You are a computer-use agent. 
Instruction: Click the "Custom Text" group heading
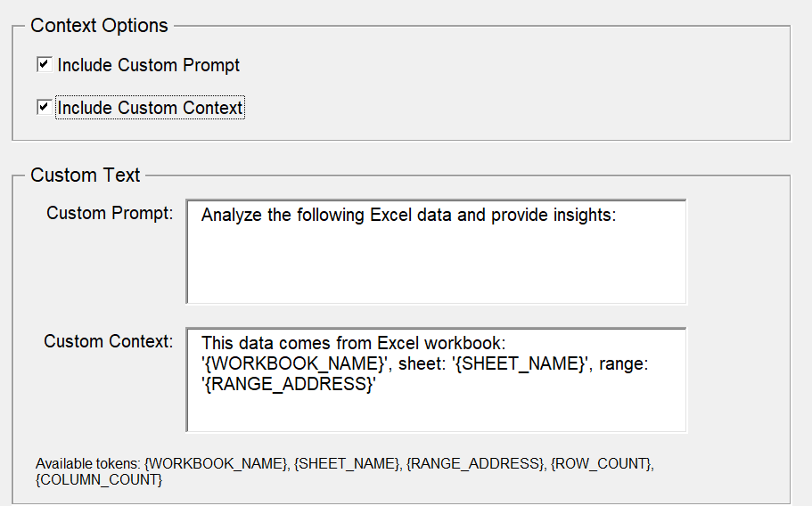(x=85, y=175)
